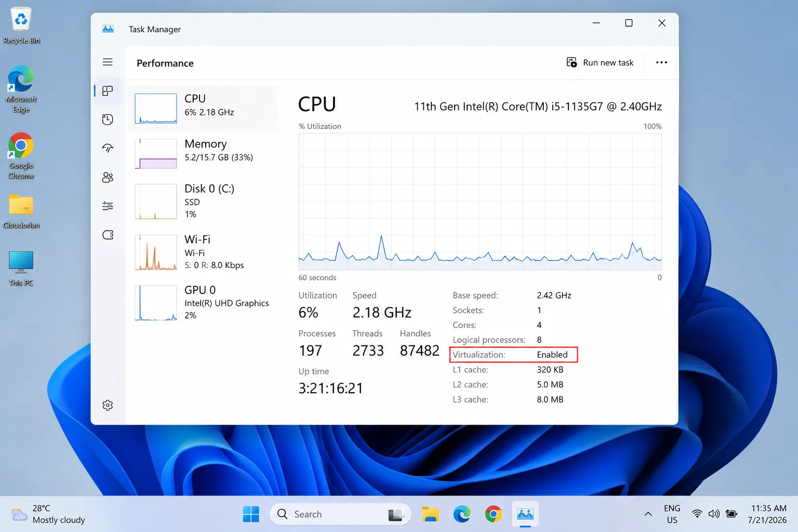
Task: Open Task Manager settings gear
Action: (x=108, y=405)
